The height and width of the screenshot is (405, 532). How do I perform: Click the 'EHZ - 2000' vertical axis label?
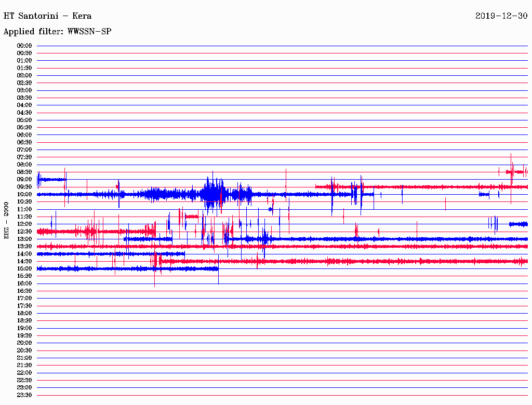pyautogui.click(x=6, y=221)
